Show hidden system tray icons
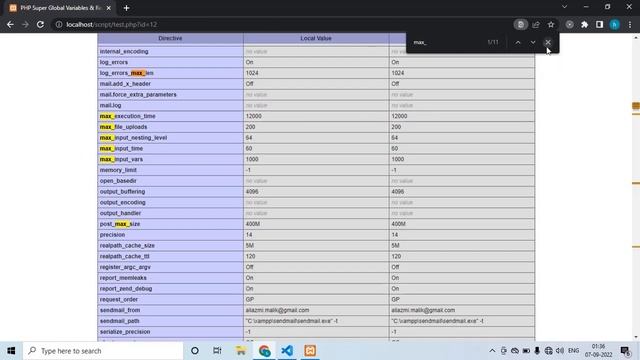This screenshot has height=360, width=640. tap(492, 351)
